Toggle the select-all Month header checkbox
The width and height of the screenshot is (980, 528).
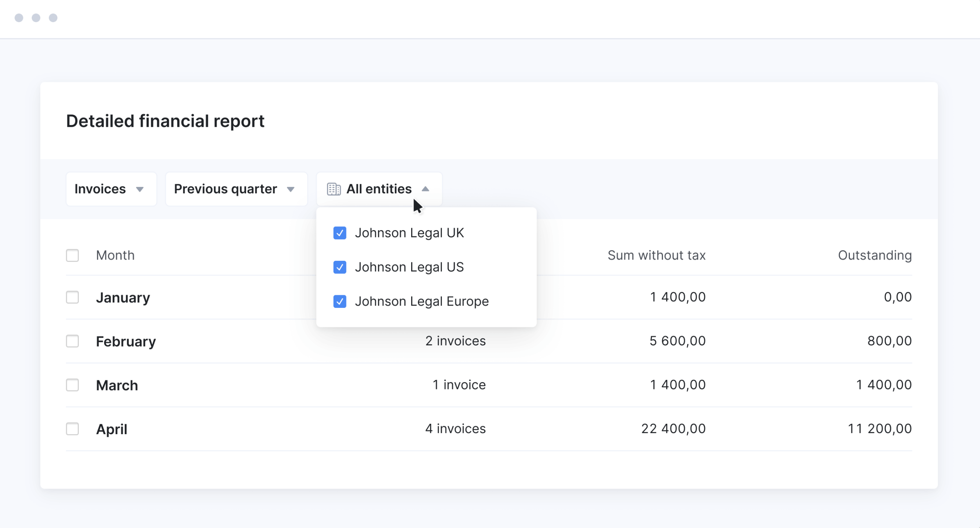pyautogui.click(x=72, y=255)
